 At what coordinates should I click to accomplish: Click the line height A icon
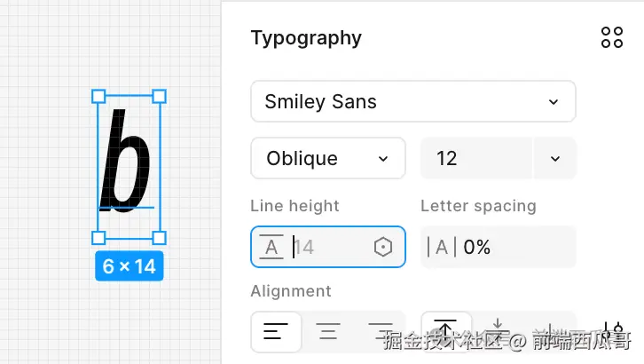tap(271, 247)
